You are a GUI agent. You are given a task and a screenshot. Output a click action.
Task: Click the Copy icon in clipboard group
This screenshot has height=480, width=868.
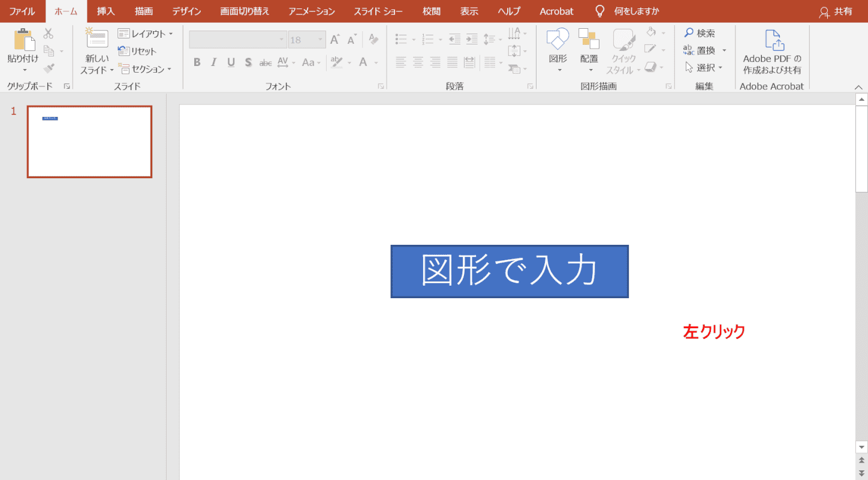(49, 51)
